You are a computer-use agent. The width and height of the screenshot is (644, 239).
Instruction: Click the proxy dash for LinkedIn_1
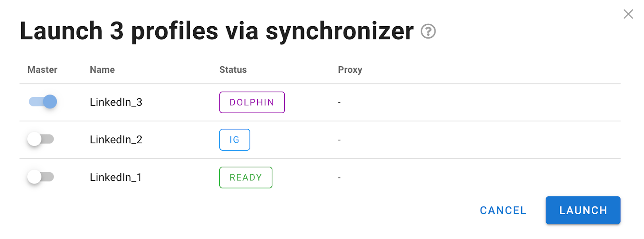pos(339,178)
